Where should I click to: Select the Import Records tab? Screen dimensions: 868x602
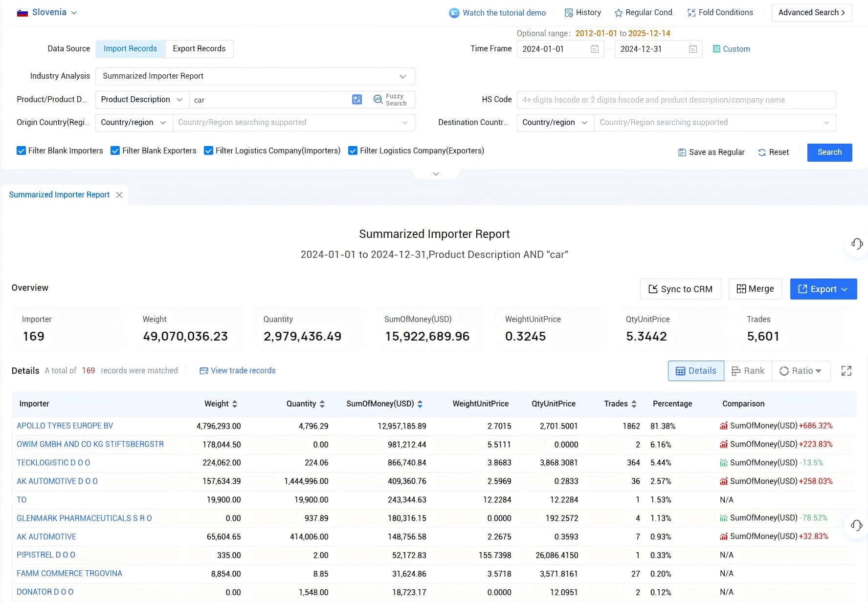tap(130, 49)
